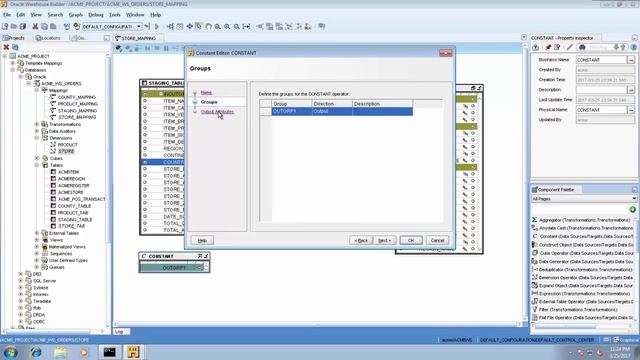Click the Output Attributes link in dialog

click(x=217, y=112)
